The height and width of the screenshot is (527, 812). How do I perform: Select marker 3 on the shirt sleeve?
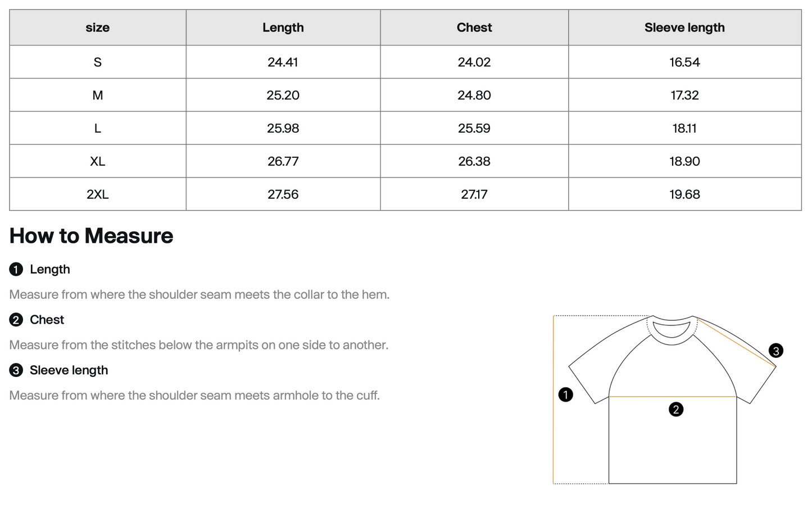click(x=776, y=351)
